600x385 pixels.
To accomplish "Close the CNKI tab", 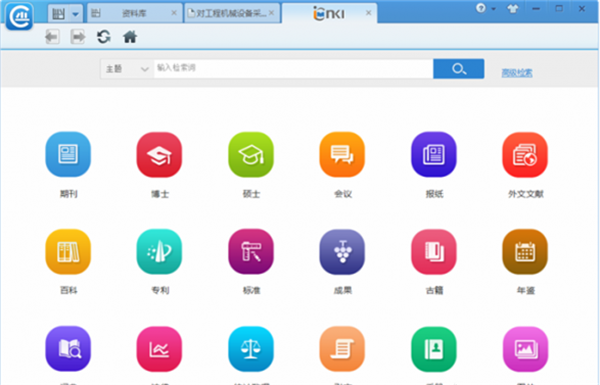I will click(368, 13).
